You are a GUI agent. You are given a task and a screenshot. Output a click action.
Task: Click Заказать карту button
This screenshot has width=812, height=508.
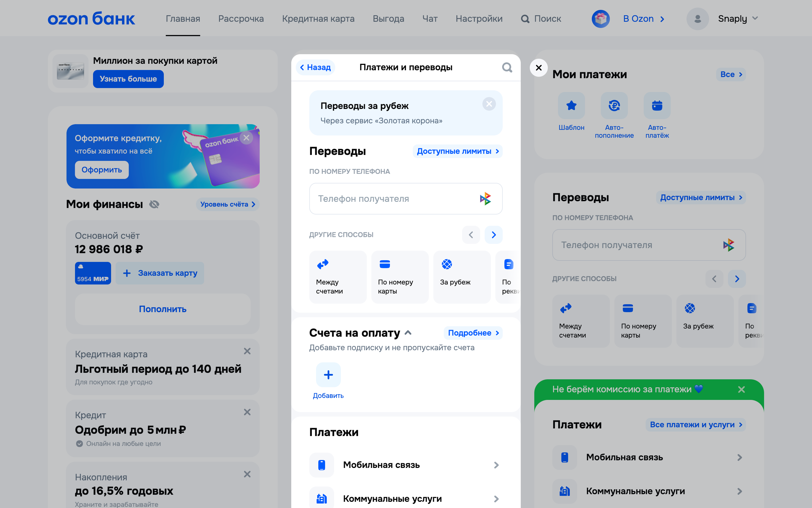[x=160, y=273]
